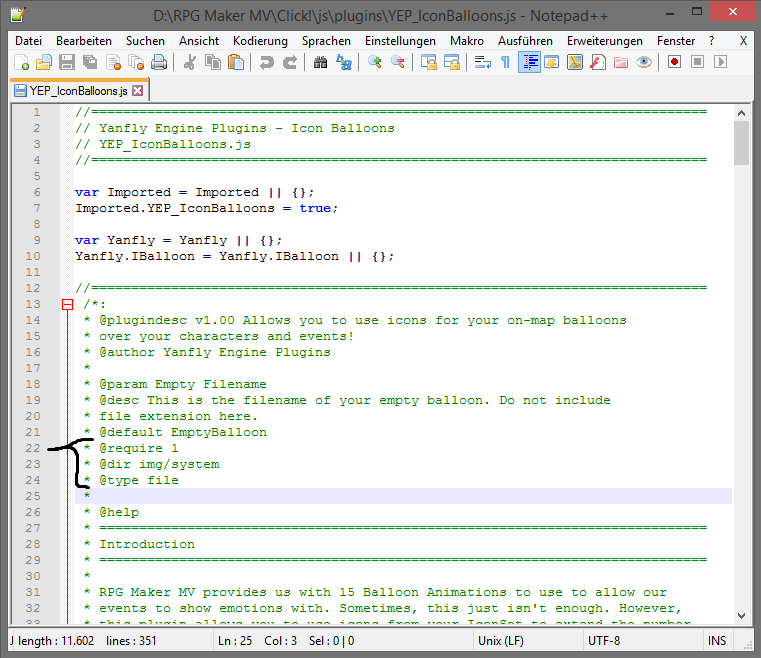Click the length : 11.602 status text
The height and width of the screenshot is (658, 761).
56,641
